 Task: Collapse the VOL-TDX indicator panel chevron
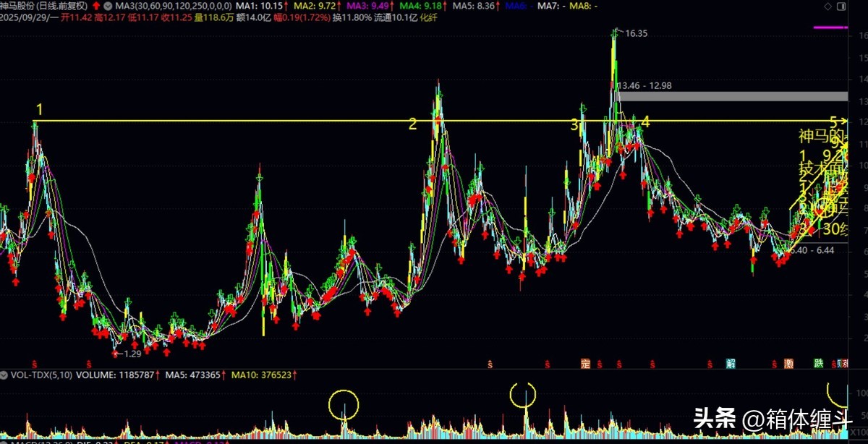[5, 376]
